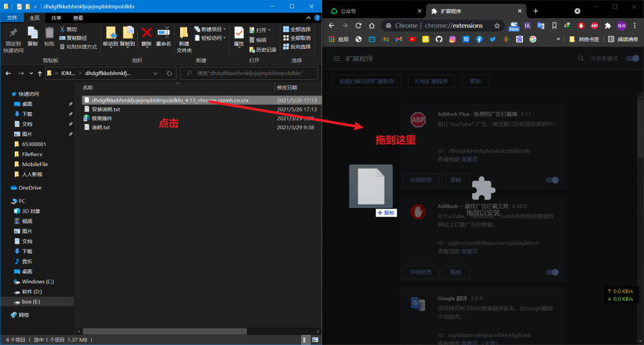Click the Rename (重命名) icon
Image resolution: width=644 pixels, height=345 pixels.
click(x=163, y=33)
